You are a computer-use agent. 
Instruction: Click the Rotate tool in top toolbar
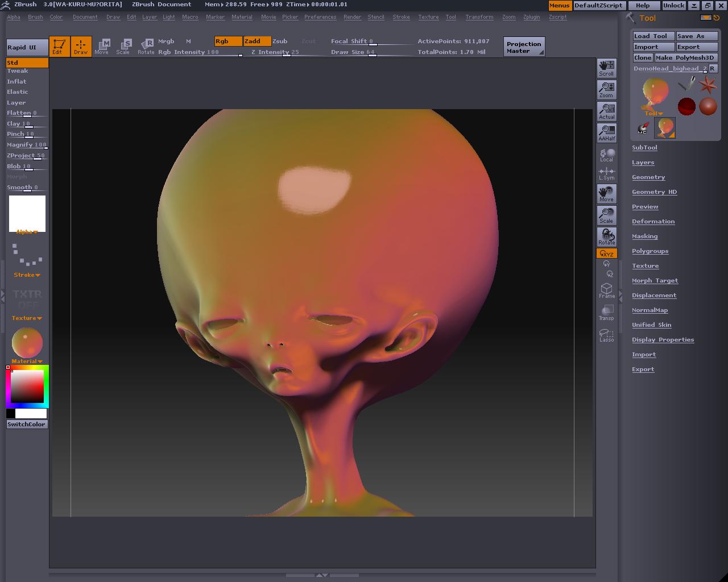coord(146,46)
